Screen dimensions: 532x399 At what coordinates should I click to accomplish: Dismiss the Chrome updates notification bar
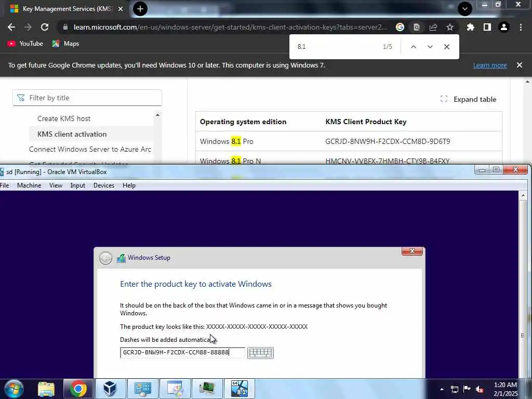pyautogui.click(x=520, y=65)
